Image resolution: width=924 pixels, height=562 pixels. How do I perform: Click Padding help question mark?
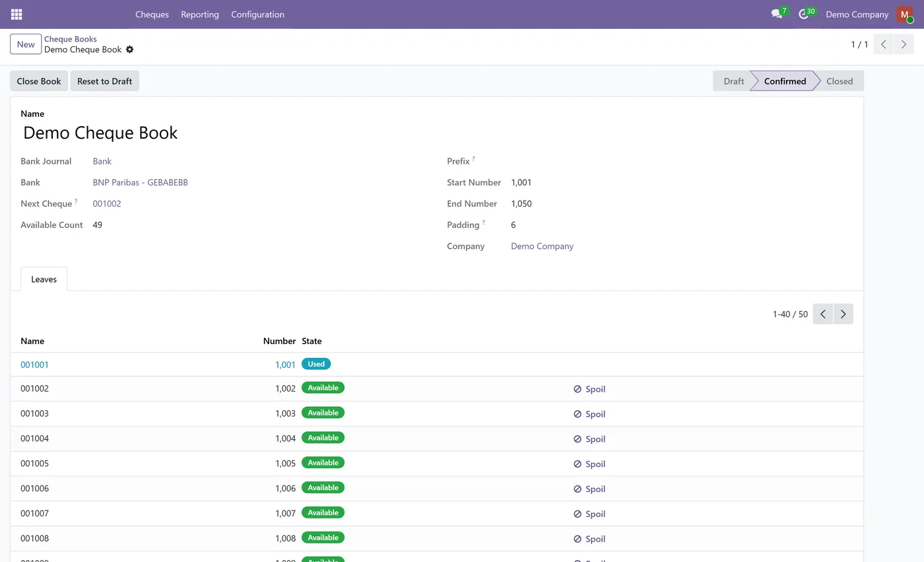coord(483,223)
